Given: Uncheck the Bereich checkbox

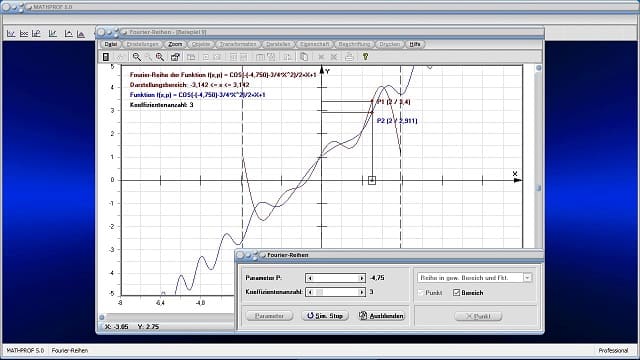Looking at the screenshot, I should (456, 293).
